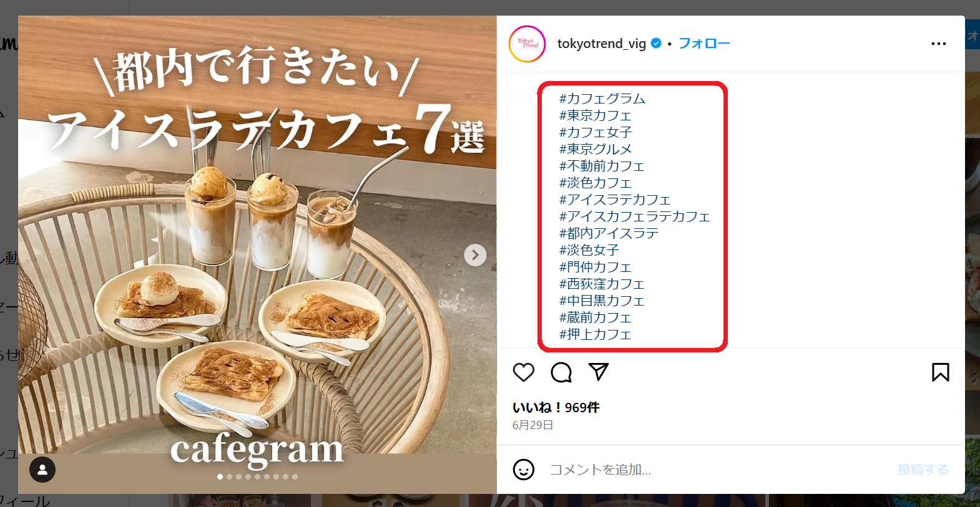980x507 pixels.
Task: Save the post with bookmark icon
Action: click(x=941, y=372)
